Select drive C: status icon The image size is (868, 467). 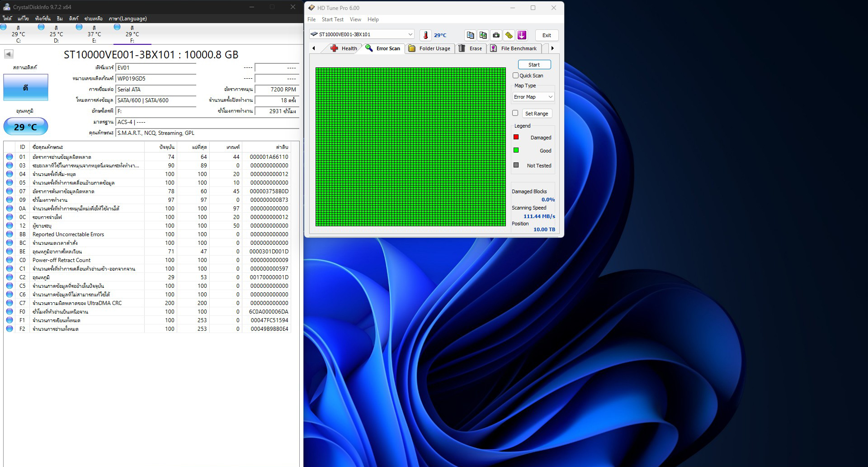coord(4,27)
